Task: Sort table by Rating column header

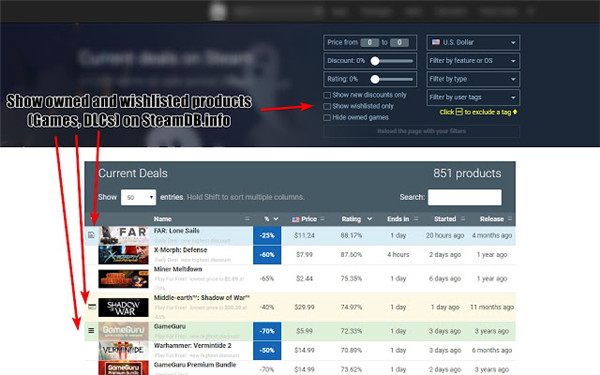Action: coord(351,219)
